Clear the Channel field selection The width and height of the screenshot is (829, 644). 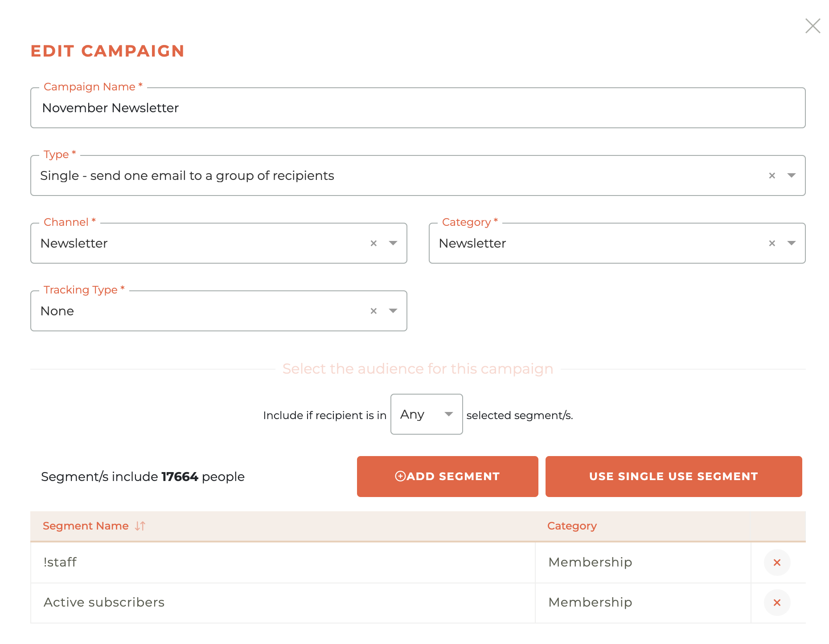373,244
